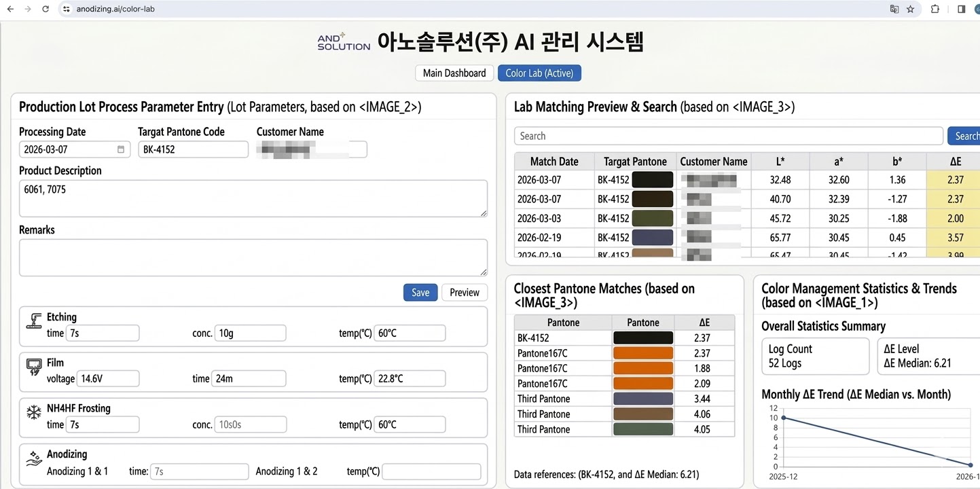Click the black swatch in Closest Pantone BK-4152 row

(642, 338)
